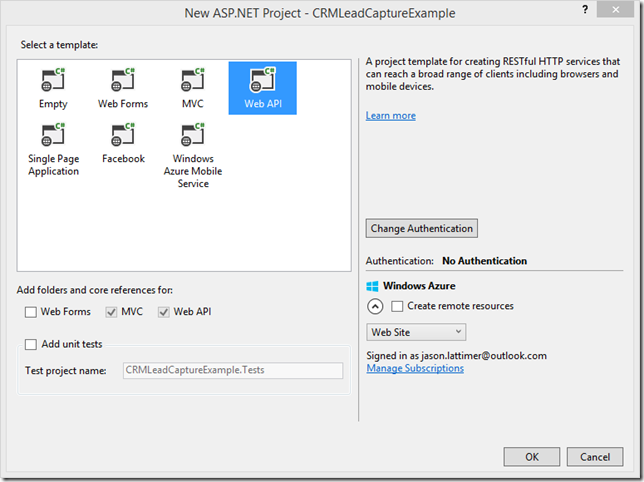Click the signed in as jason.lattimer@outlook.com text
The height and width of the screenshot is (482, 644).
point(456,356)
